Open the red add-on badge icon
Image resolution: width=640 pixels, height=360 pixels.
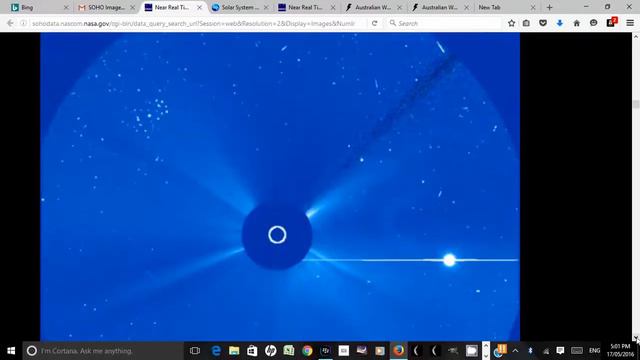[611, 22]
